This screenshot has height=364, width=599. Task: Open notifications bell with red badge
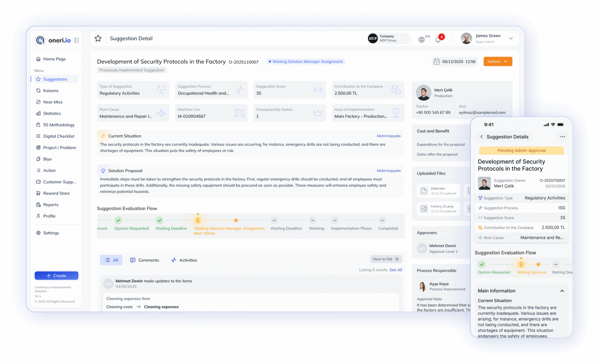tap(438, 39)
